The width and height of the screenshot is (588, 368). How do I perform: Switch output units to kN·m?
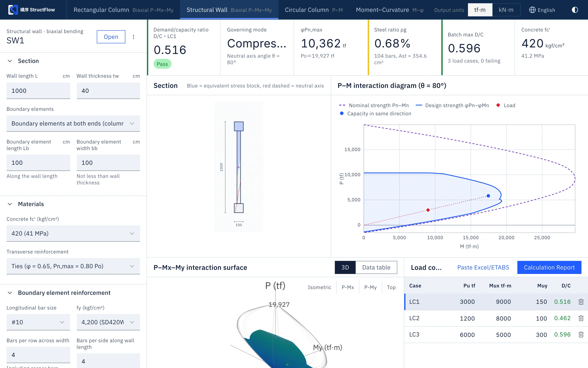click(506, 10)
